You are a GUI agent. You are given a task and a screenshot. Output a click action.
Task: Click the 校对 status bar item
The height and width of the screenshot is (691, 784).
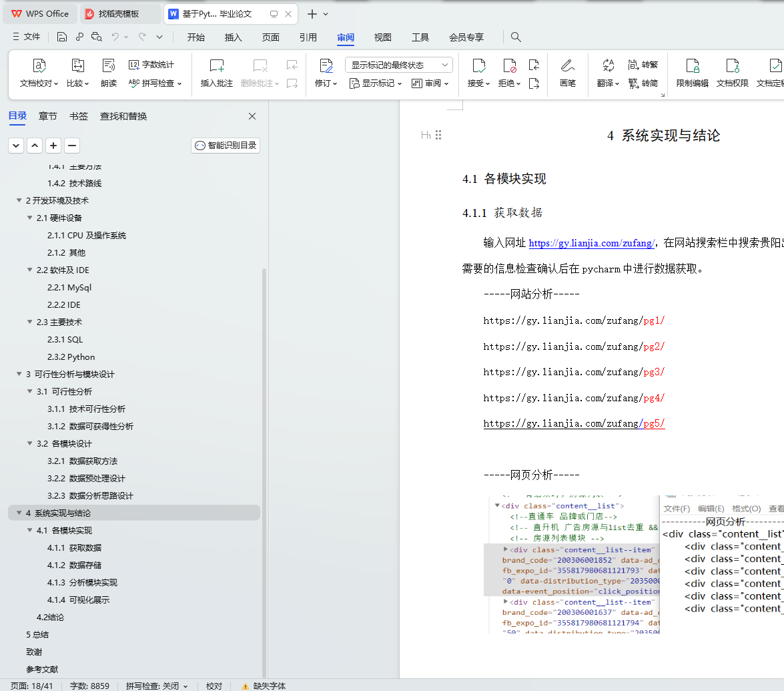coord(214,686)
